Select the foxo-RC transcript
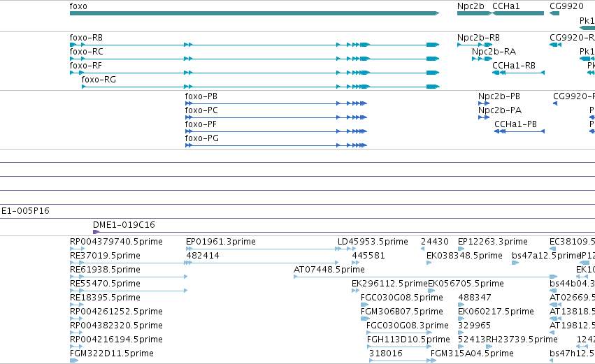595x364 pixels. 255,59
